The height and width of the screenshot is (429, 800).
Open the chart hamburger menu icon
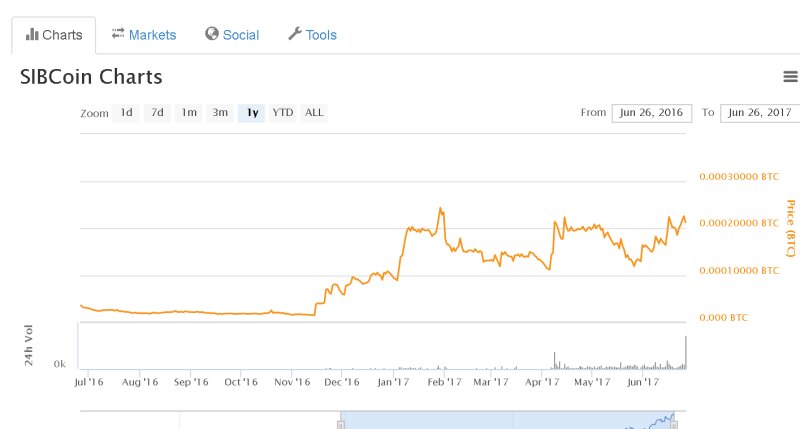790,77
